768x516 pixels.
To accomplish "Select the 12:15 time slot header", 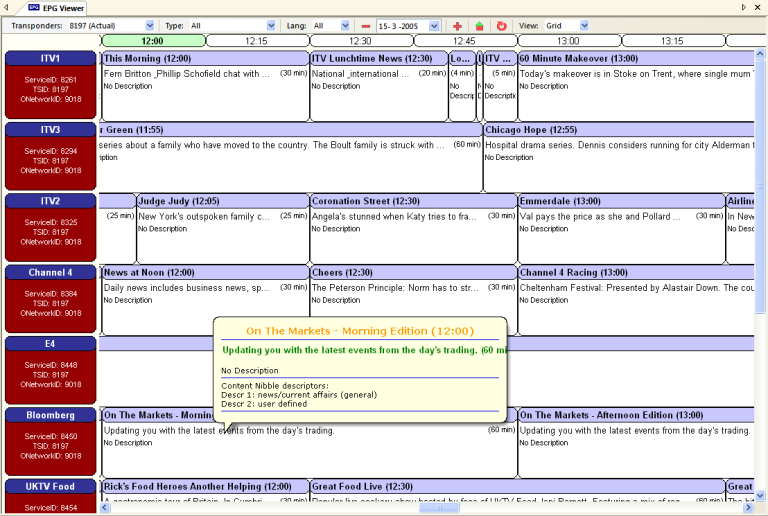I will (x=257, y=41).
